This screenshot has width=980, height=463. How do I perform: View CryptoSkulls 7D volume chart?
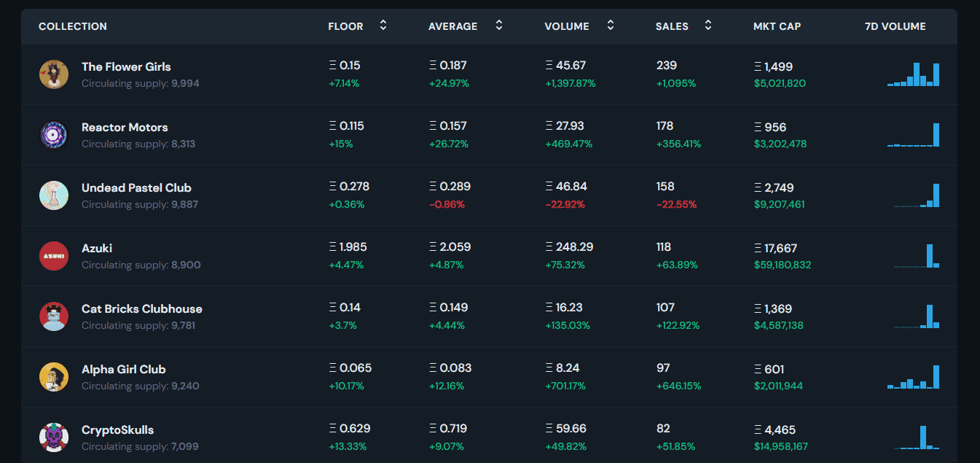pos(917,437)
